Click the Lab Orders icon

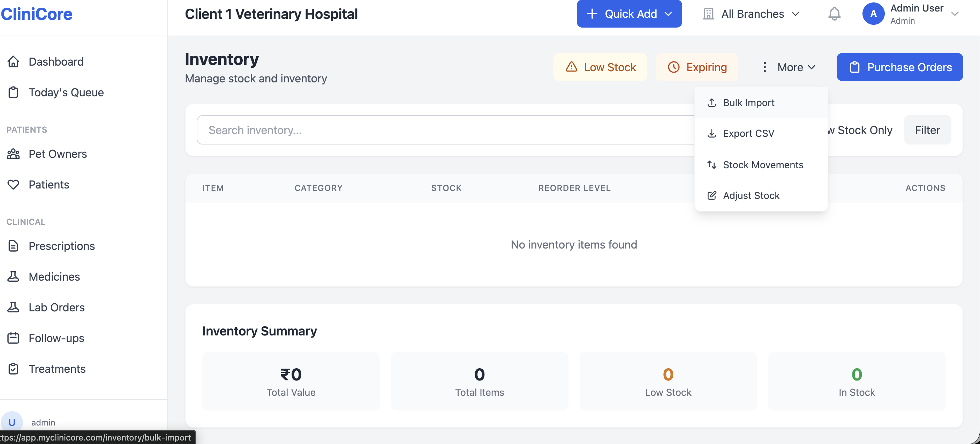click(x=13, y=307)
